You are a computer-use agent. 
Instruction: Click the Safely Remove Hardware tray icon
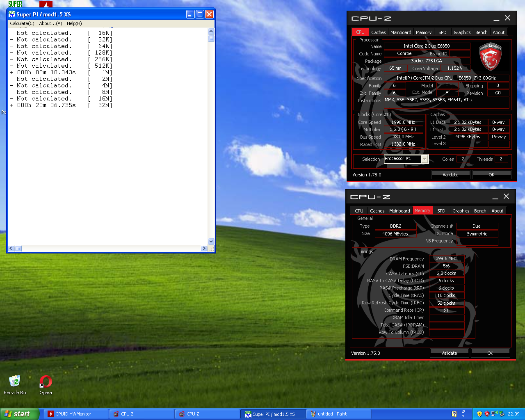click(502, 414)
